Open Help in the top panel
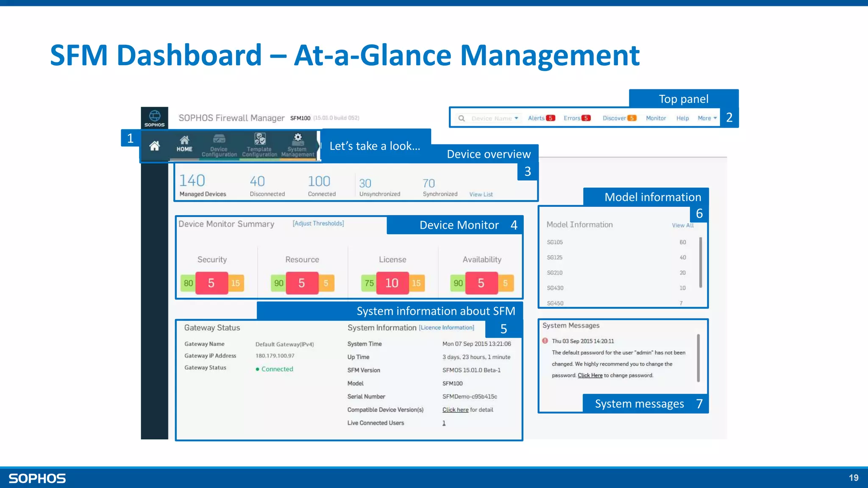Image resolution: width=868 pixels, height=488 pixels. tap(682, 118)
